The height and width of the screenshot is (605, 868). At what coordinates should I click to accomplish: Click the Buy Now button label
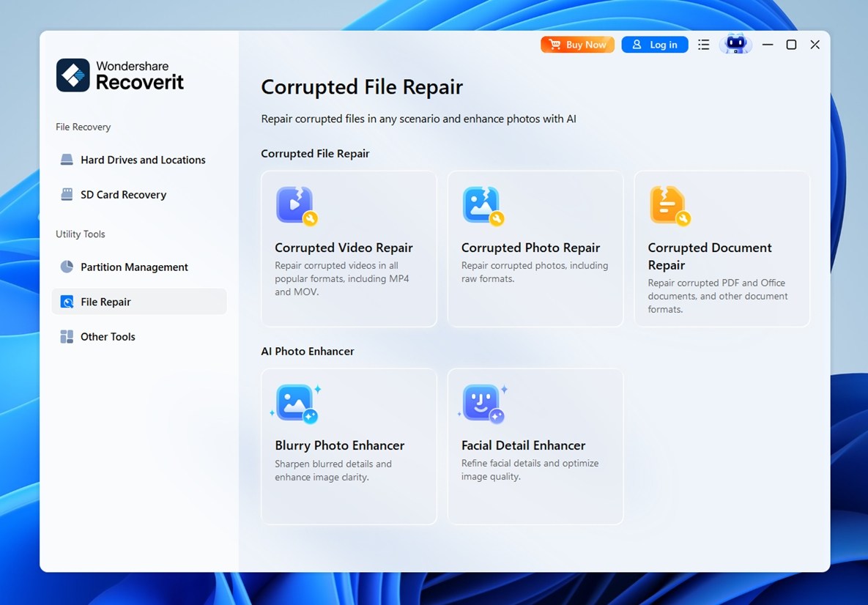pos(586,44)
